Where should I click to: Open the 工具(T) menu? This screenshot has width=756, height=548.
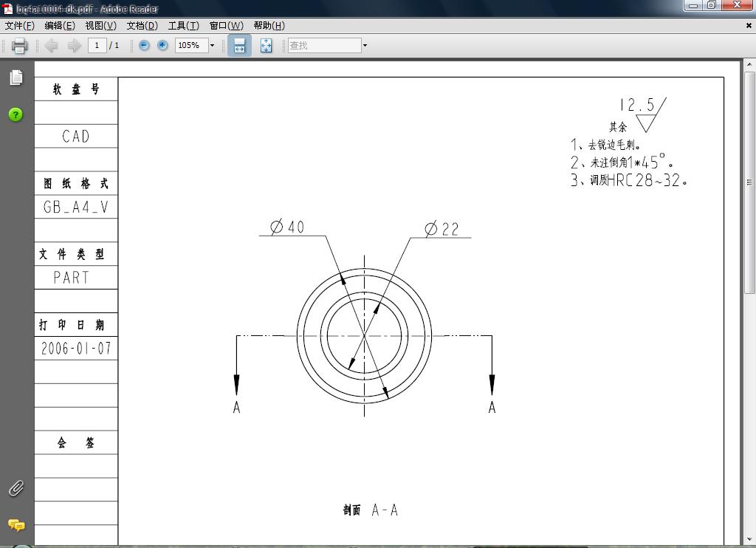point(184,26)
